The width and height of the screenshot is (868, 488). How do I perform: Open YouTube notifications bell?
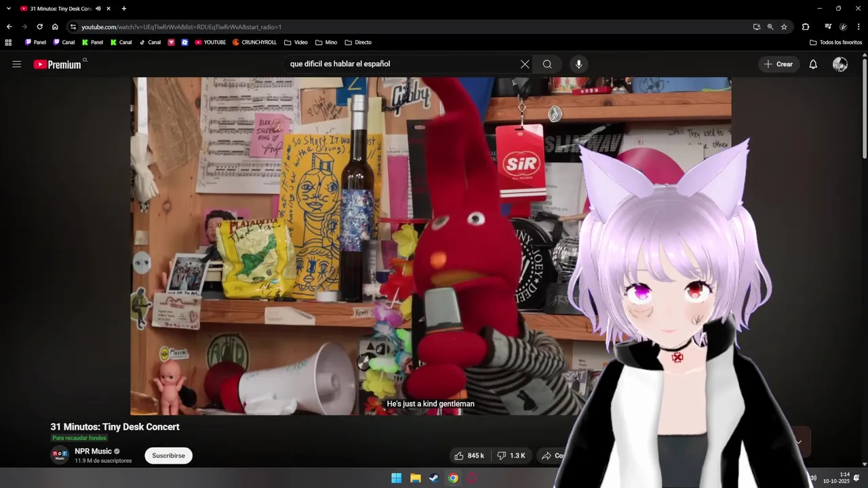pyautogui.click(x=813, y=64)
